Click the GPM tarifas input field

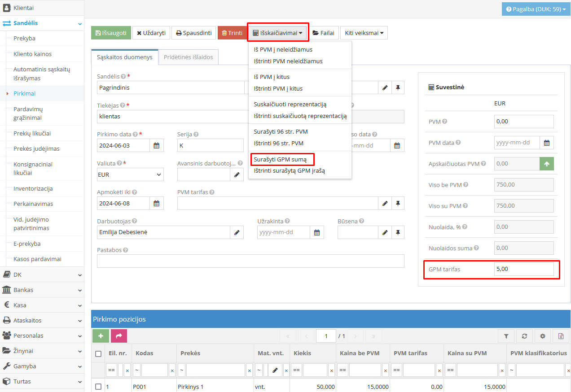(524, 269)
